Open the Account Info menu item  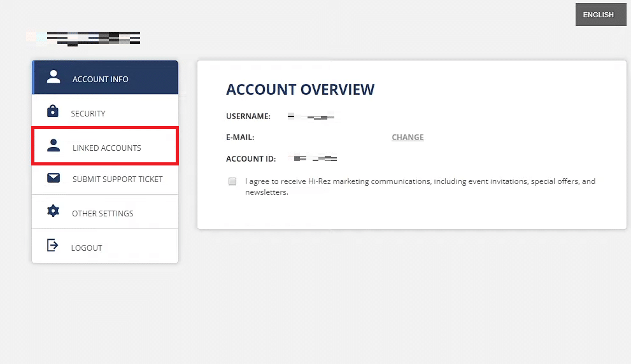tap(105, 78)
